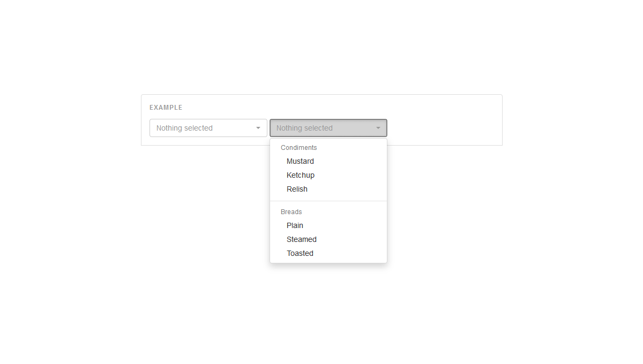Click the open dropdown's bottom edge
643x364 pixels.
328,262
